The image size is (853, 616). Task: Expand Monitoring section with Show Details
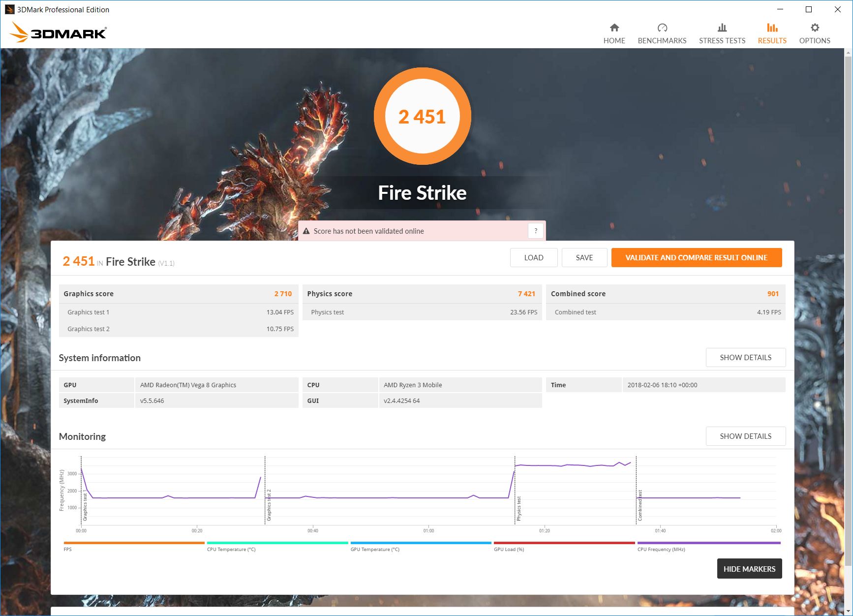click(x=745, y=436)
